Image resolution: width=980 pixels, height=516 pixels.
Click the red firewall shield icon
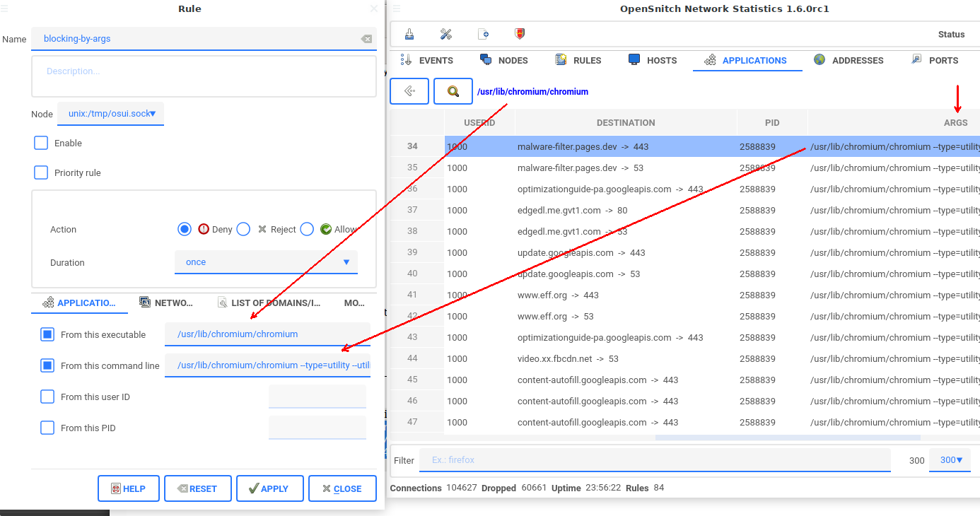pyautogui.click(x=521, y=33)
